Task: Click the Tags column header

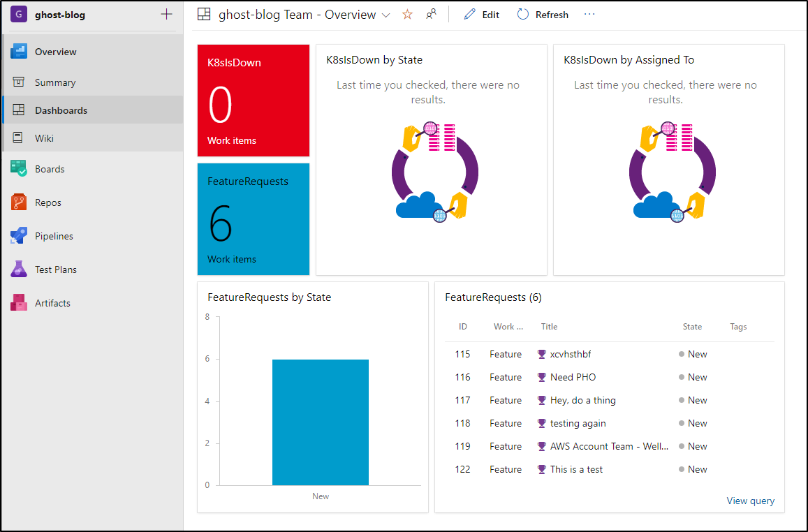Action: 738,327
